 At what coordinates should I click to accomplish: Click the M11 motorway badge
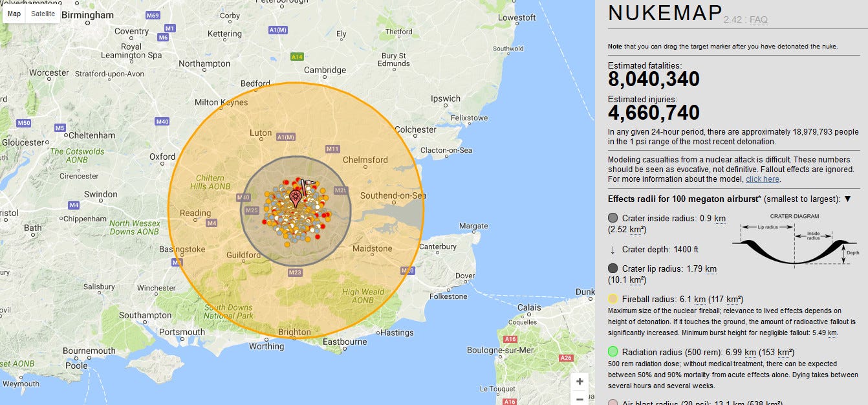332,149
